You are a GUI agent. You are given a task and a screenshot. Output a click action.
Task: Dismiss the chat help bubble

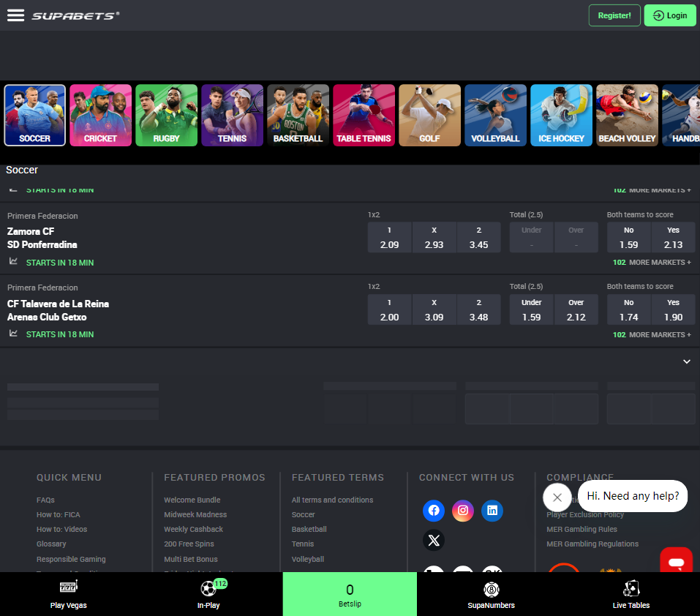[557, 497]
